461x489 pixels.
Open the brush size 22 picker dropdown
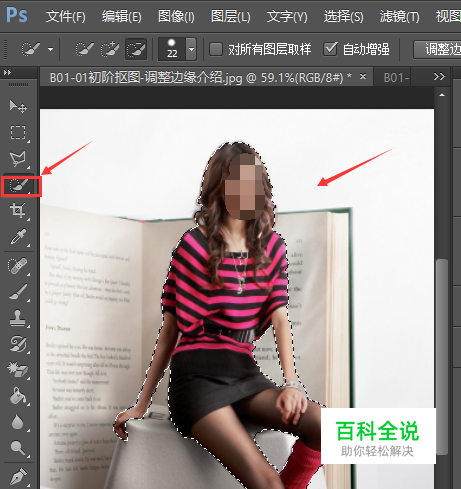click(191, 49)
